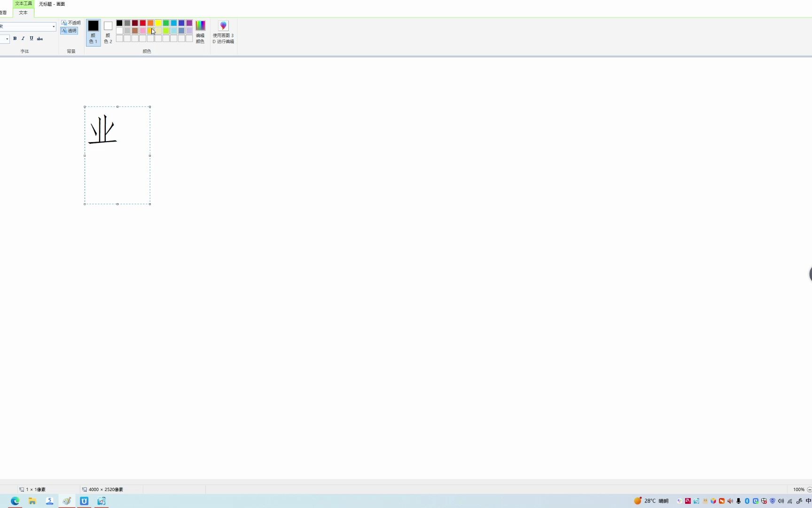Pick the orange color swatch
The height and width of the screenshot is (508, 812).
150,23
